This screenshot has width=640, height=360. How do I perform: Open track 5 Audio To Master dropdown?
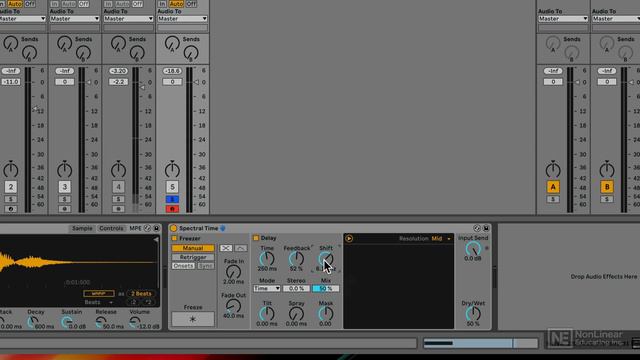182,19
